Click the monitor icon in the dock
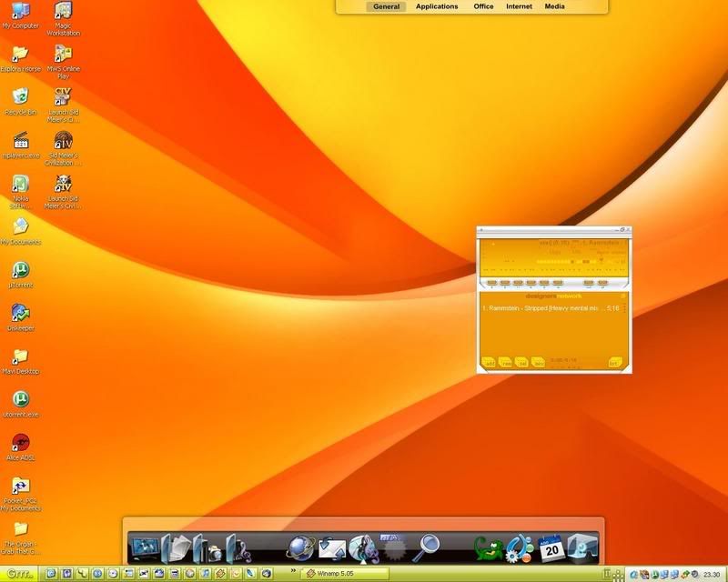Viewport: 728px width, 582px height. click(x=145, y=547)
